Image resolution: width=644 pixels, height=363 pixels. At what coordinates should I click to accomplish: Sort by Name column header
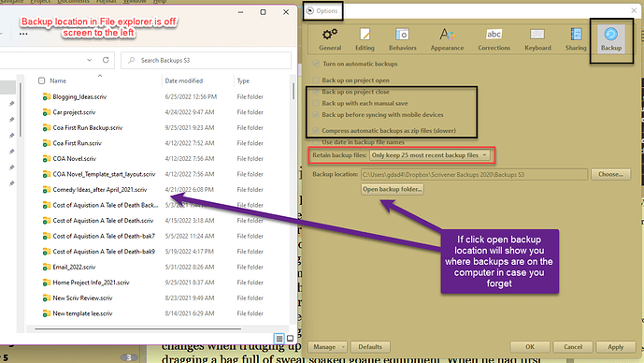pos(58,81)
